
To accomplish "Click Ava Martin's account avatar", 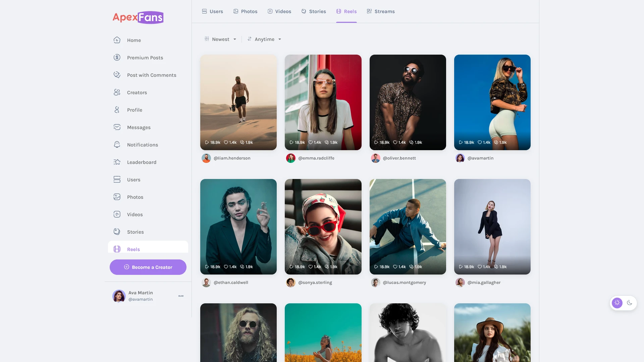I will click(x=119, y=296).
